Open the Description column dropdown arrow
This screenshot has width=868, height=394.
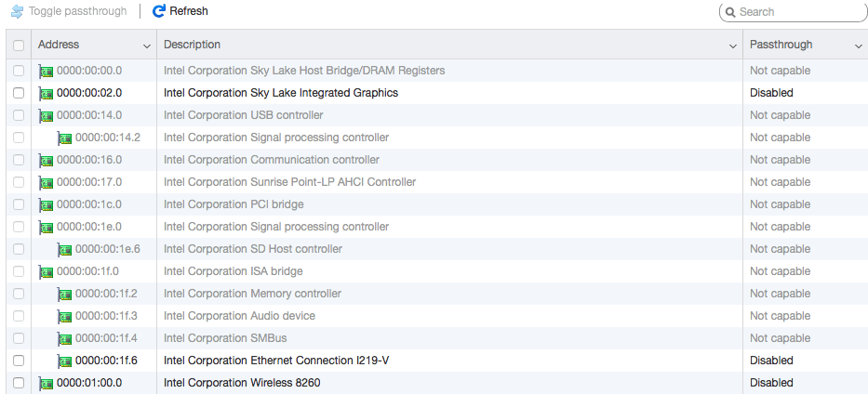point(734,46)
